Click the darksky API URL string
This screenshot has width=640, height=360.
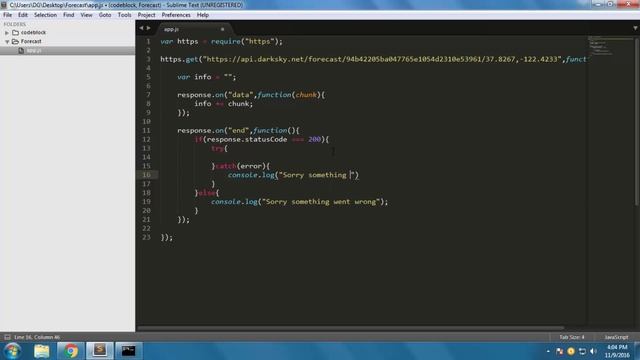coord(382,60)
